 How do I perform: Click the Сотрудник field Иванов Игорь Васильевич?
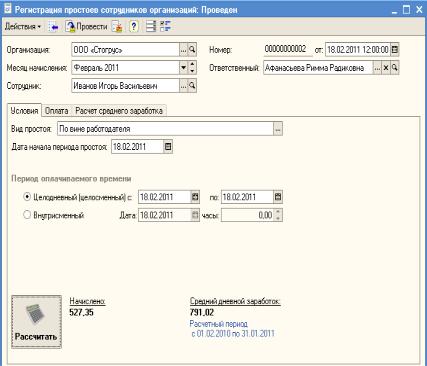126,86
